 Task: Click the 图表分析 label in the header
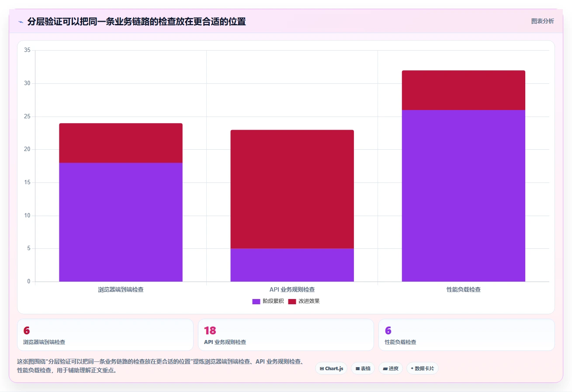point(542,21)
